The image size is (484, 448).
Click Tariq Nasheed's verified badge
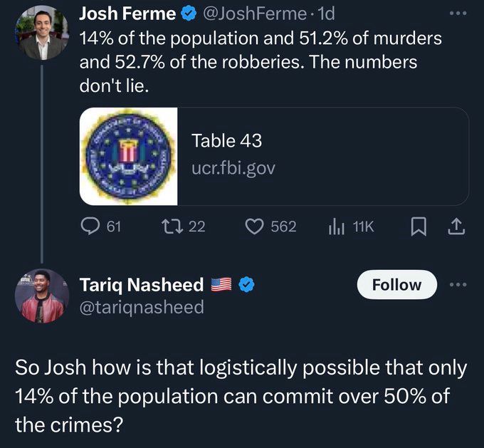[x=247, y=286]
